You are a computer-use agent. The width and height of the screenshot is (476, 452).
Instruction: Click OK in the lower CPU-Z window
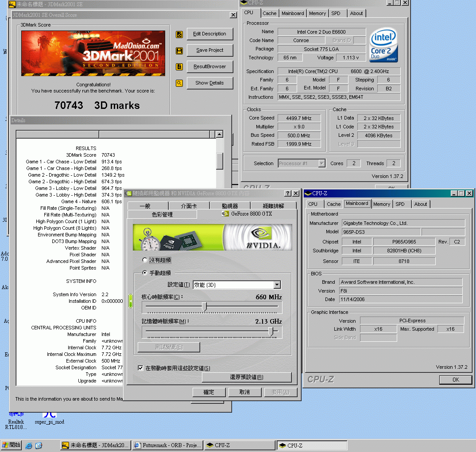(x=456, y=380)
